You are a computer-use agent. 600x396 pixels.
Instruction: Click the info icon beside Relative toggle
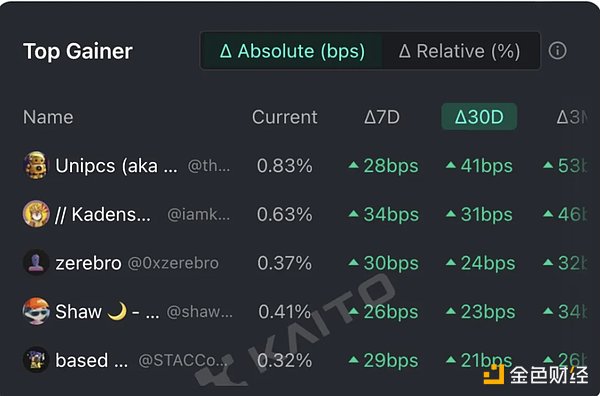coord(557,51)
